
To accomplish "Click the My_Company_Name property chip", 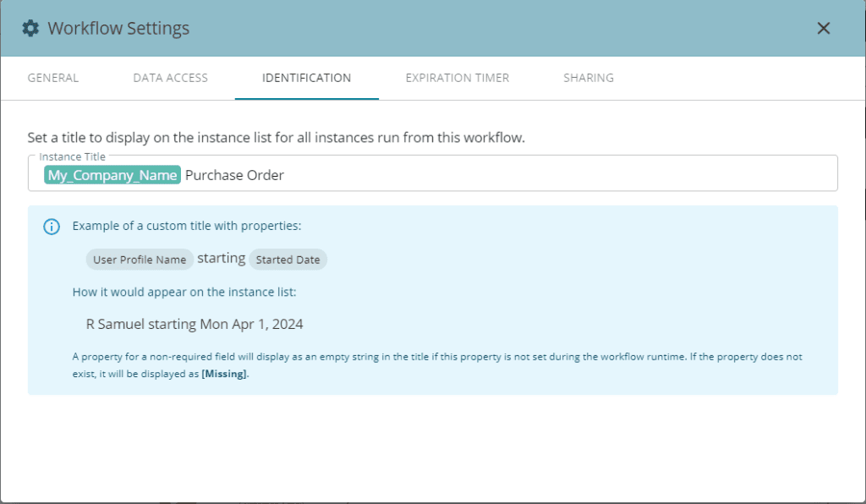I will coord(112,175).
